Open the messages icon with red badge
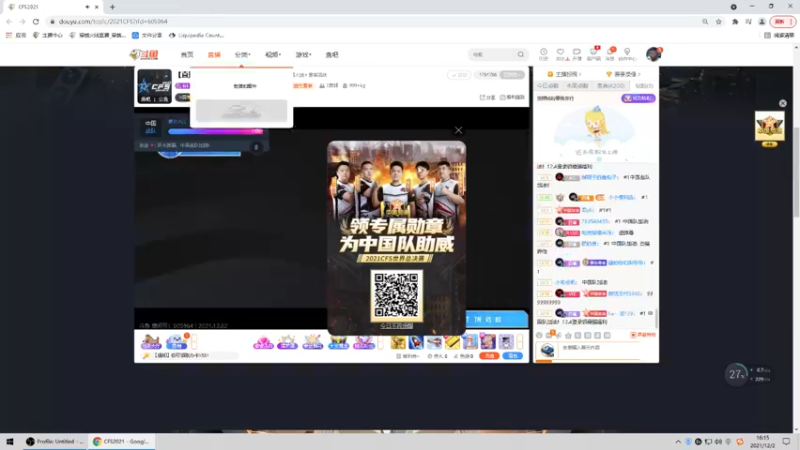This screenshot has height=450, width=800. (x=610, y=54)
